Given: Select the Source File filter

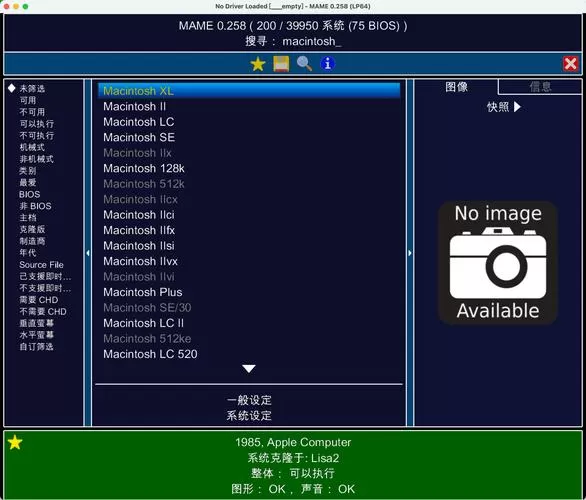Looking at the screenshot, I should click(x=41, y=265).
